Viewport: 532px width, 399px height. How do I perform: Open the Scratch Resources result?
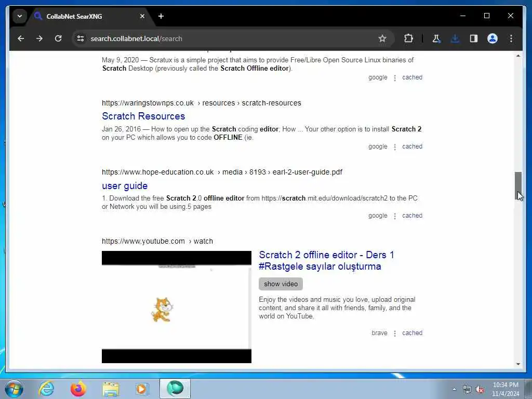pyautogui.click(x=143, y=116)
